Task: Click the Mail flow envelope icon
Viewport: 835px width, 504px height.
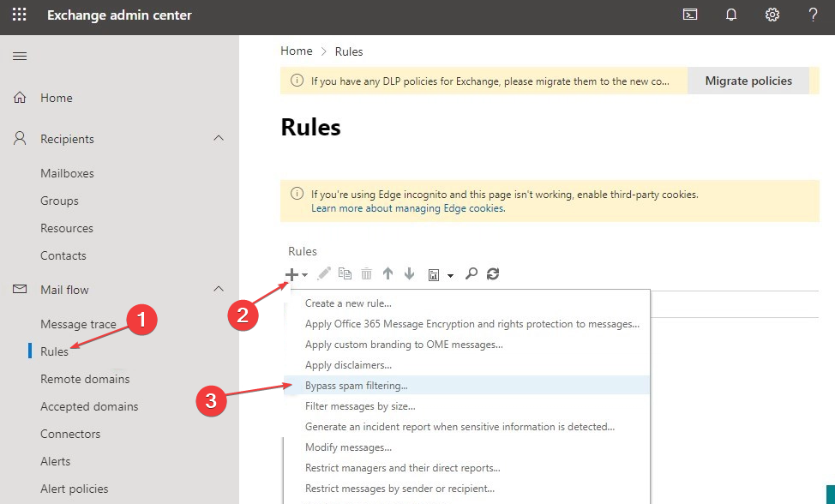Action: tap(20, 289)
